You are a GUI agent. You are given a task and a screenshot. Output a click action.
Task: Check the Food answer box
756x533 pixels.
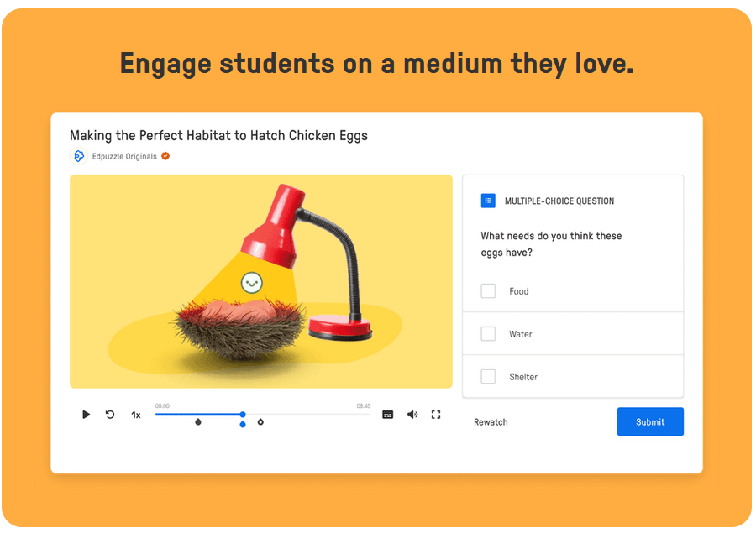click(488, 291)
